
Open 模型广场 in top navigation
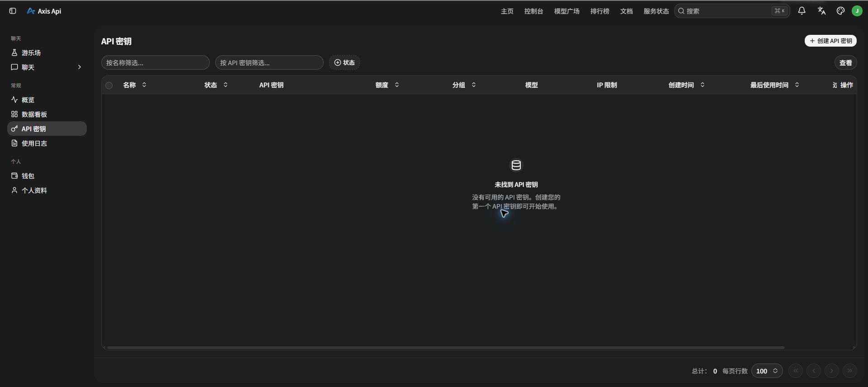tap(566, 11)
